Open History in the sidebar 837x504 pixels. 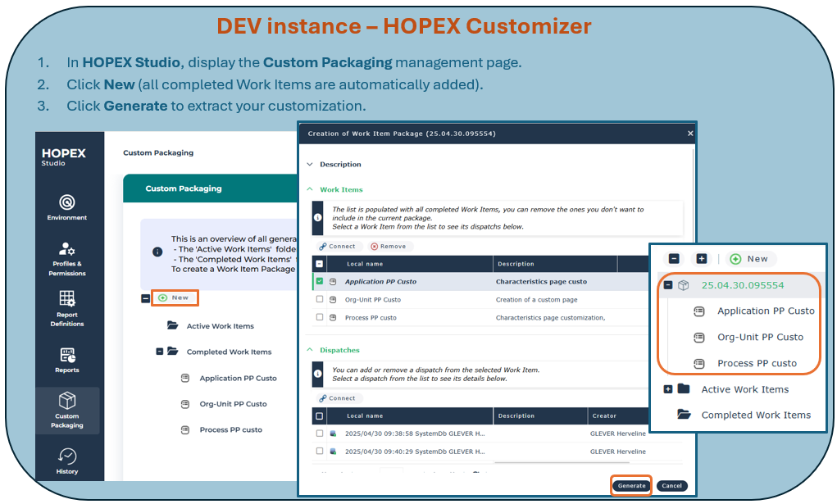tap(67, 460)
